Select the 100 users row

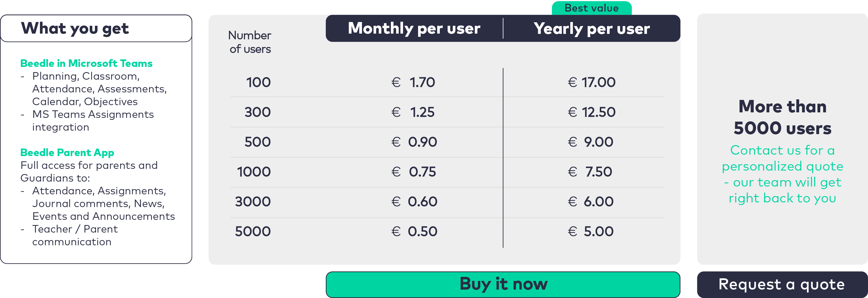(258, 82)
